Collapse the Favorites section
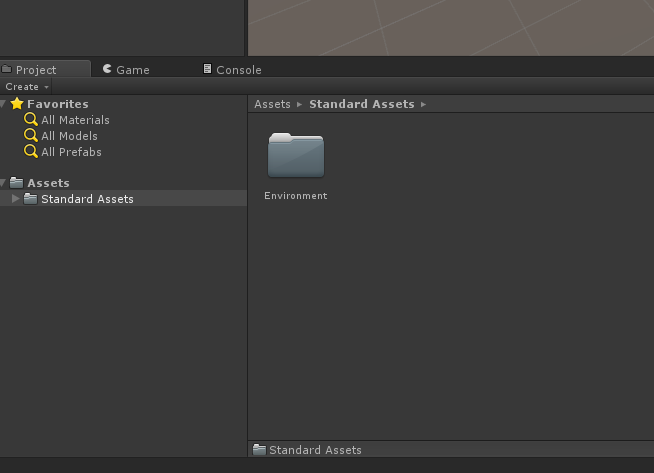654x473 pixels. [3, 103]
